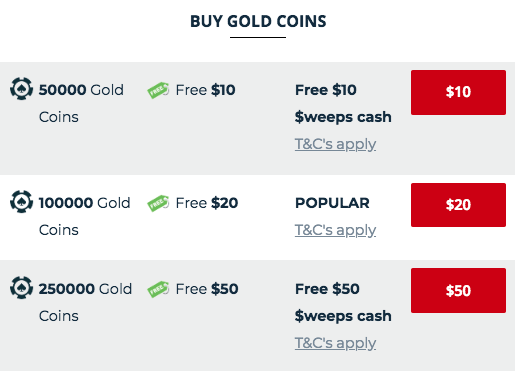Select the 250000 Gold Coins label
Screen dimensions: 515x371
[85, 302]
